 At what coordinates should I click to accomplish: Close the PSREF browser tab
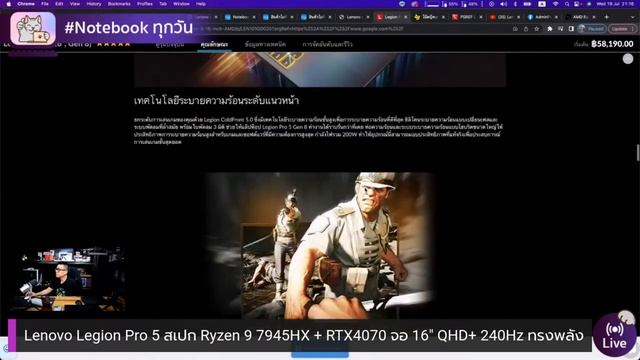coord(480,17)
